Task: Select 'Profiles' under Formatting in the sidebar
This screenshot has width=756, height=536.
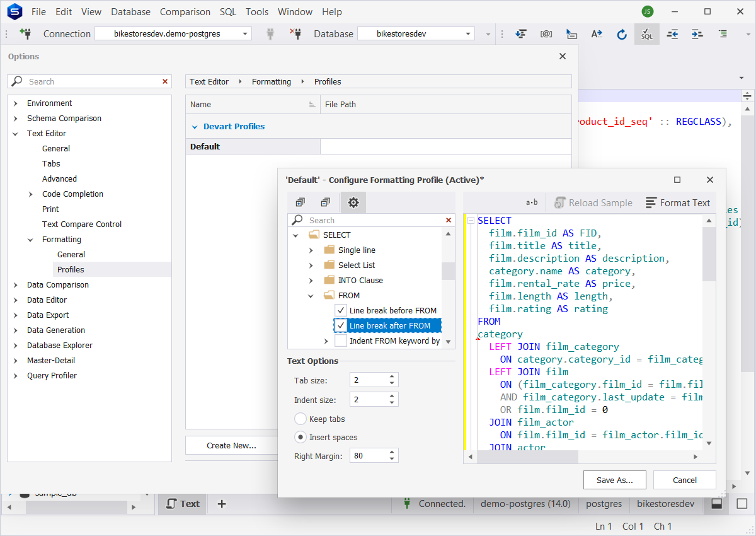Action: tap(70, 269)
